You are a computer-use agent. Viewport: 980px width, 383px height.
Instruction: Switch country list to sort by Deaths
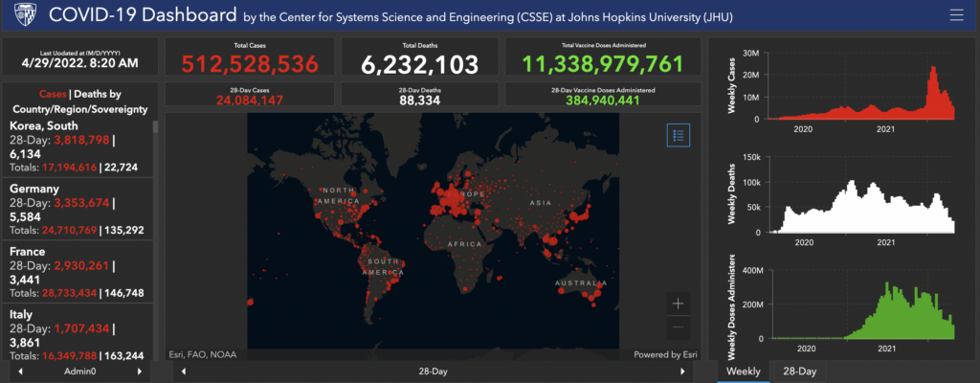click(x=101, y=94)
